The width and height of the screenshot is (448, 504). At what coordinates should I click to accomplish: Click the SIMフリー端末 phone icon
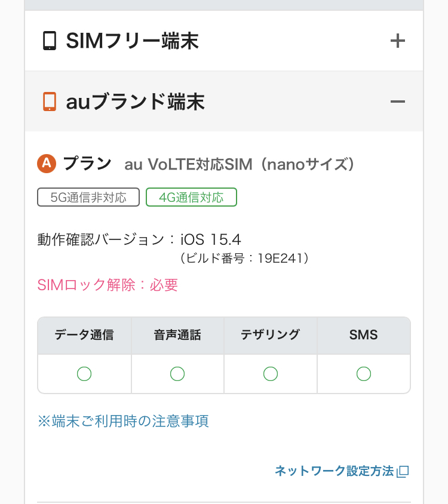click(50, 41)
